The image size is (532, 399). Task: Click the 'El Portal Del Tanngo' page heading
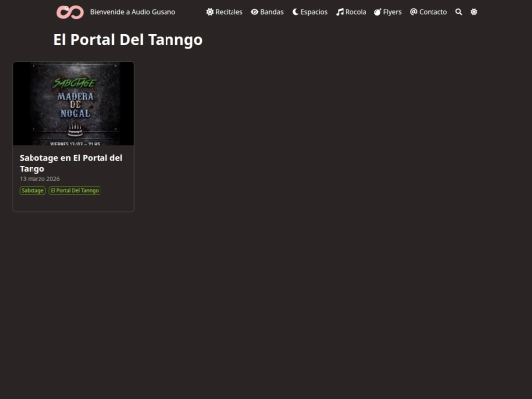[128, 40]
